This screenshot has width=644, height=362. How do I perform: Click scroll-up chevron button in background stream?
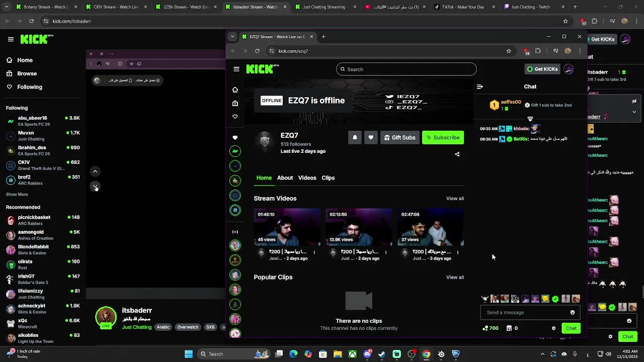tap(95, 171)
